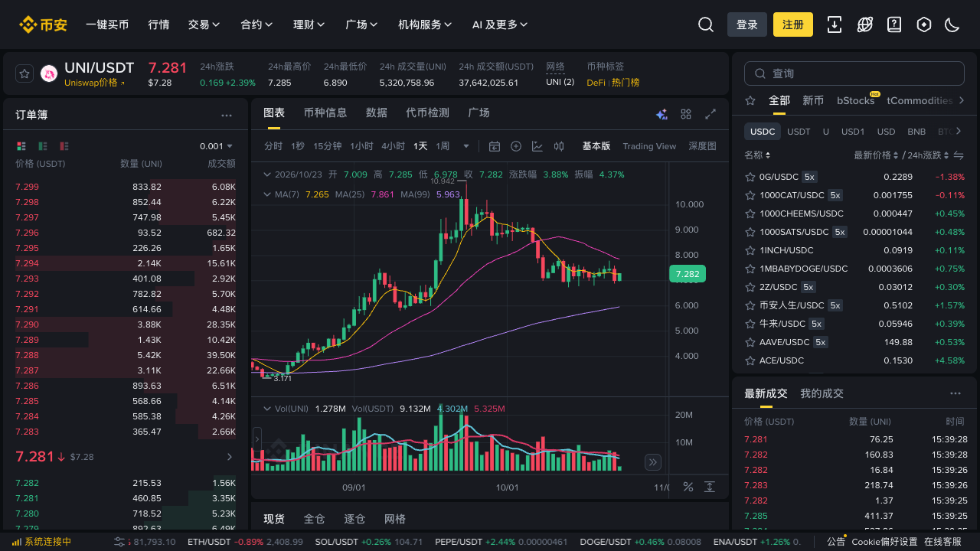Show both bids and asks in the order book

coord(21,146)
